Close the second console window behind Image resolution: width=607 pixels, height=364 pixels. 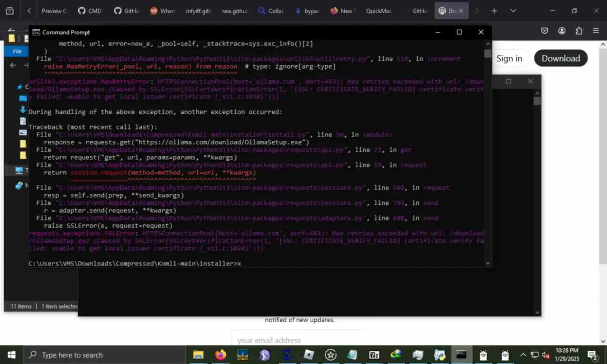530,82
